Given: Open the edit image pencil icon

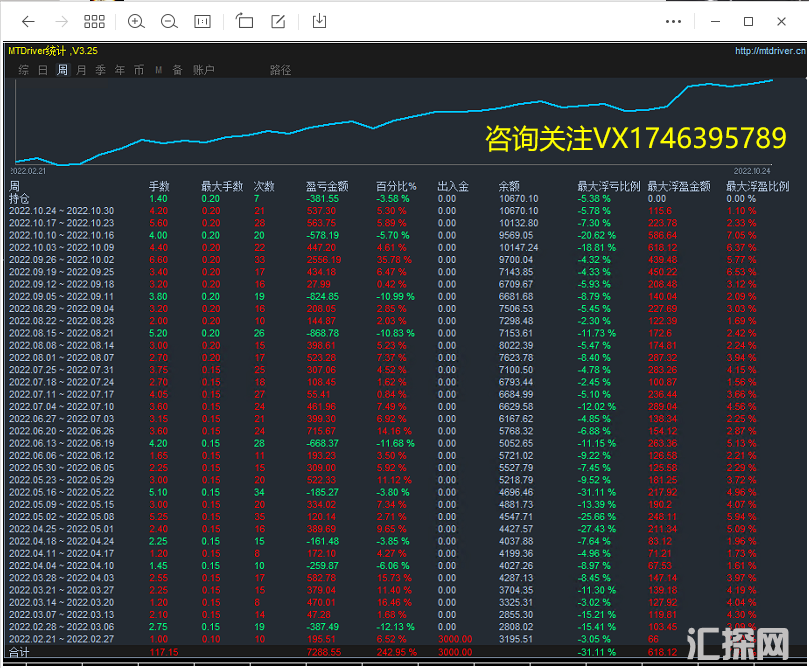Looking at the screenshot, I should 279,21.
